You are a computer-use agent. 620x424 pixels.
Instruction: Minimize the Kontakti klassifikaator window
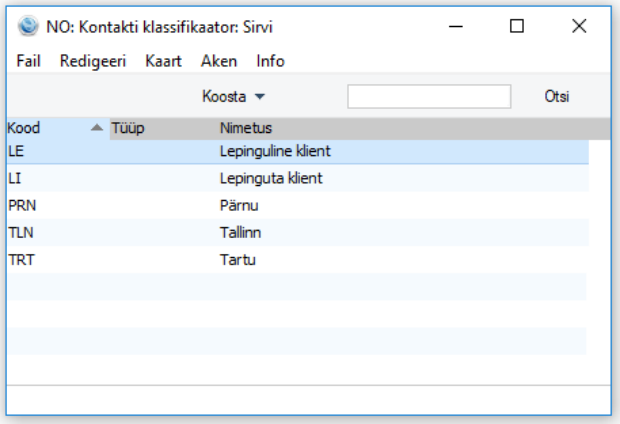[456, 26]
